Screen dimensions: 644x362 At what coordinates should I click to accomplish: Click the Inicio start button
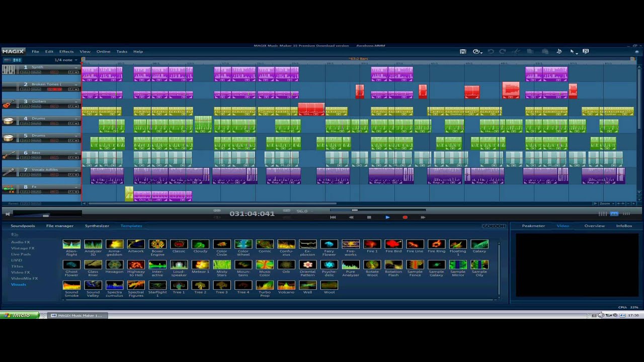[19, 315]
